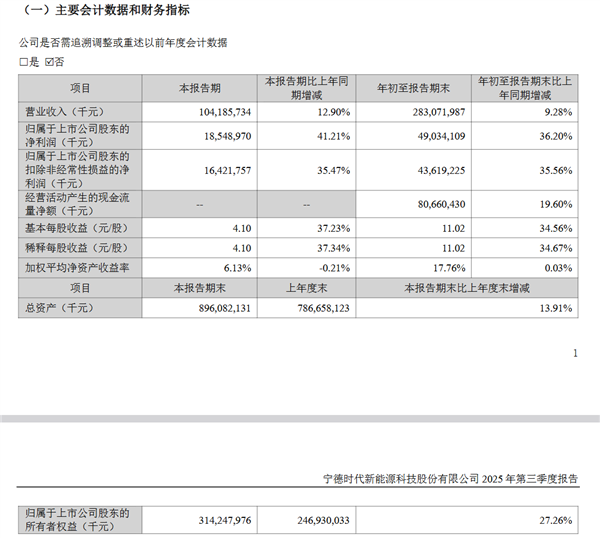Select 11.02 in the 稀释每股收益 row
This screenshot has height=538, width=600.
pyautogui.click(x=453, y=248)
